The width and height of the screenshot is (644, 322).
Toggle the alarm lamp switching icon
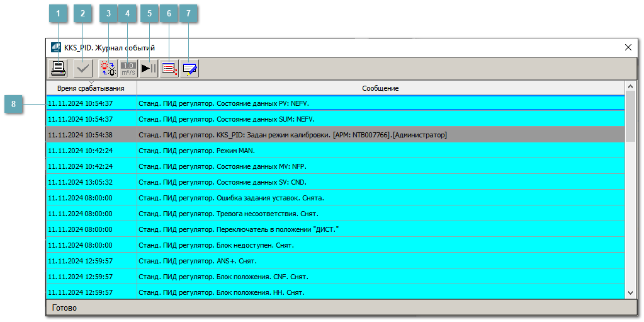coord(108,68)
